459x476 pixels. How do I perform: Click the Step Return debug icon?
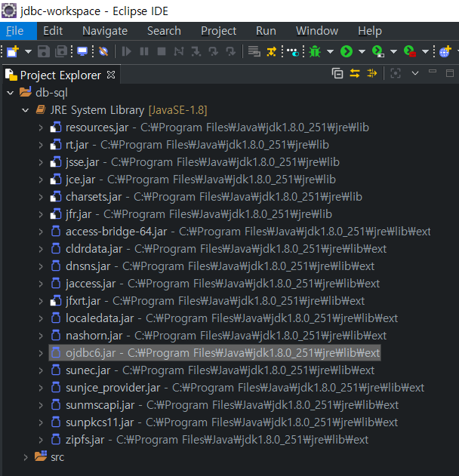click(x=231, y=51)
